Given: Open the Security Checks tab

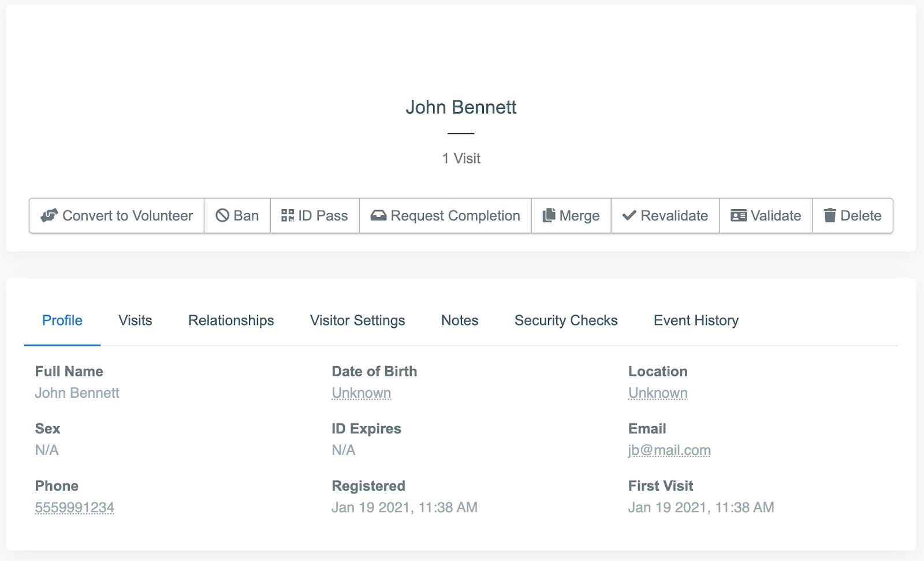Looking at the screenshot, I should [566, 320].
